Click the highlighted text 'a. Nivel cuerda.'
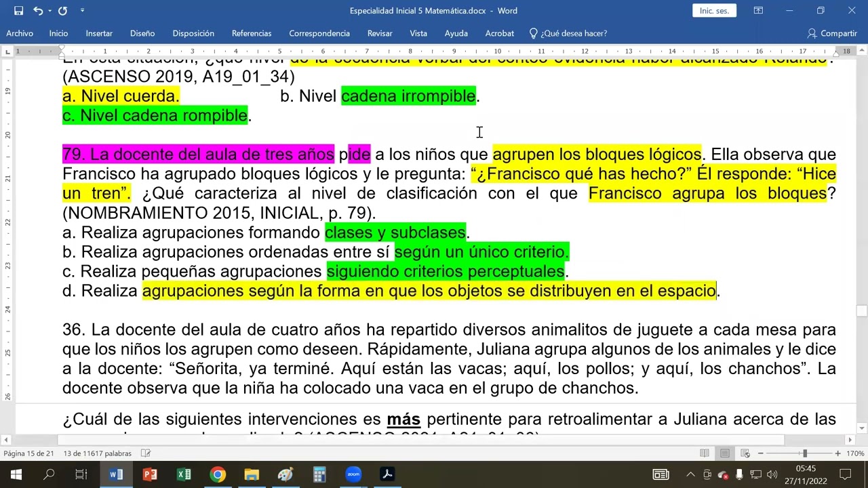This screenshot has width=868, height=488. 121,96
